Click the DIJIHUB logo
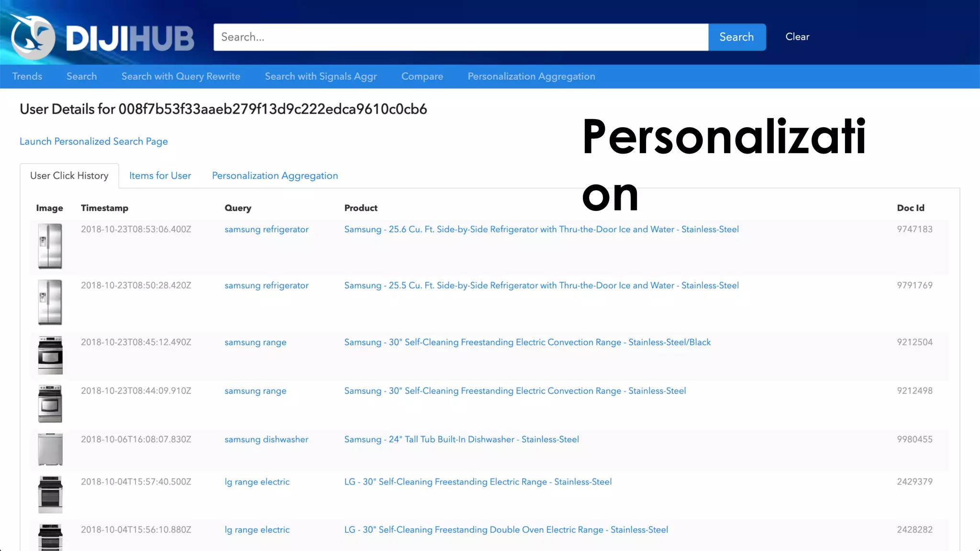The image size is (980, 551). pyautogui.click(x=102, y=37)
